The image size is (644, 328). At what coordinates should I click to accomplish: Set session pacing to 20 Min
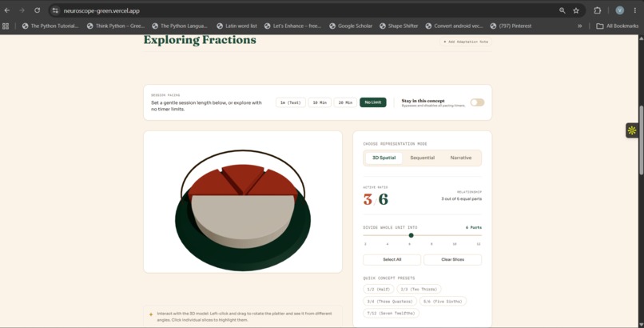pyautogui.click(x=345, y=102)
